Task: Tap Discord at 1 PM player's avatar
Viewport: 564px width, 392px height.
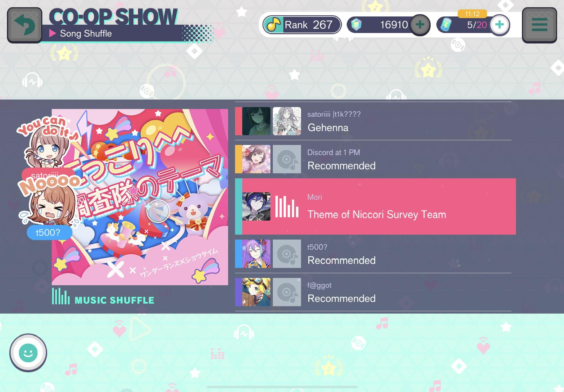Action: pyautogui.click(x=256, y=159)
